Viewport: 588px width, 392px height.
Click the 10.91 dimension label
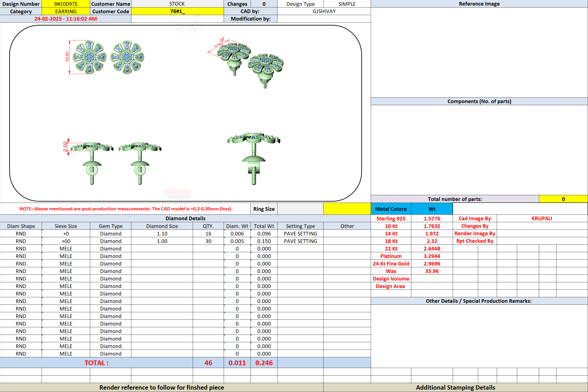click(67, 56)
